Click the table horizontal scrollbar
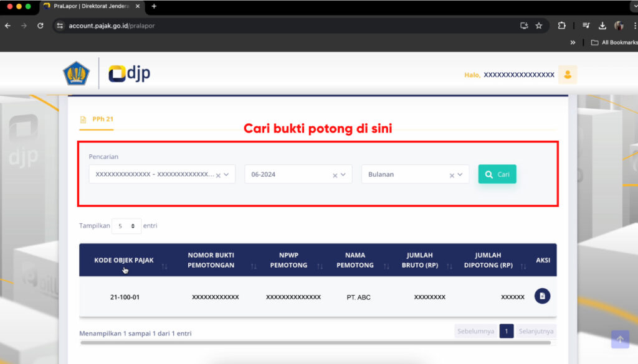638x364 pixels. coord(315,342)
